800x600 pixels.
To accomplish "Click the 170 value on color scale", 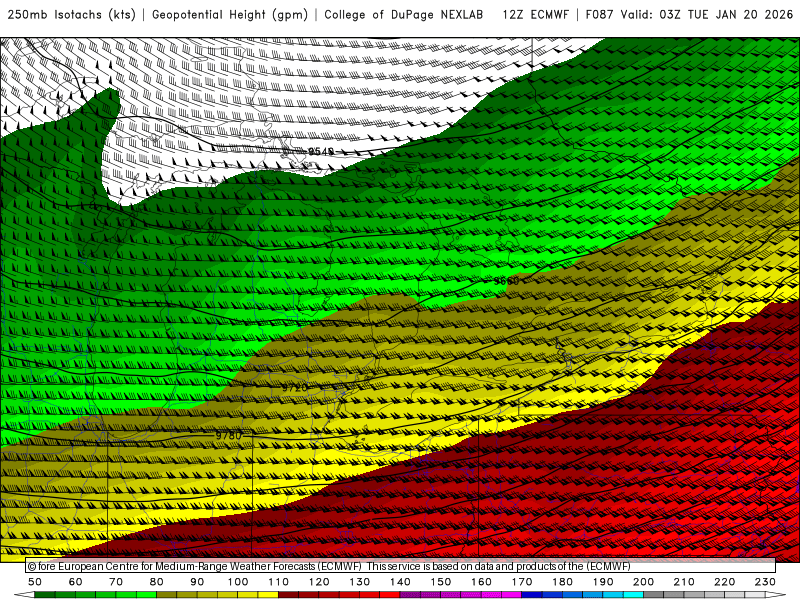I will click(522, 582).
